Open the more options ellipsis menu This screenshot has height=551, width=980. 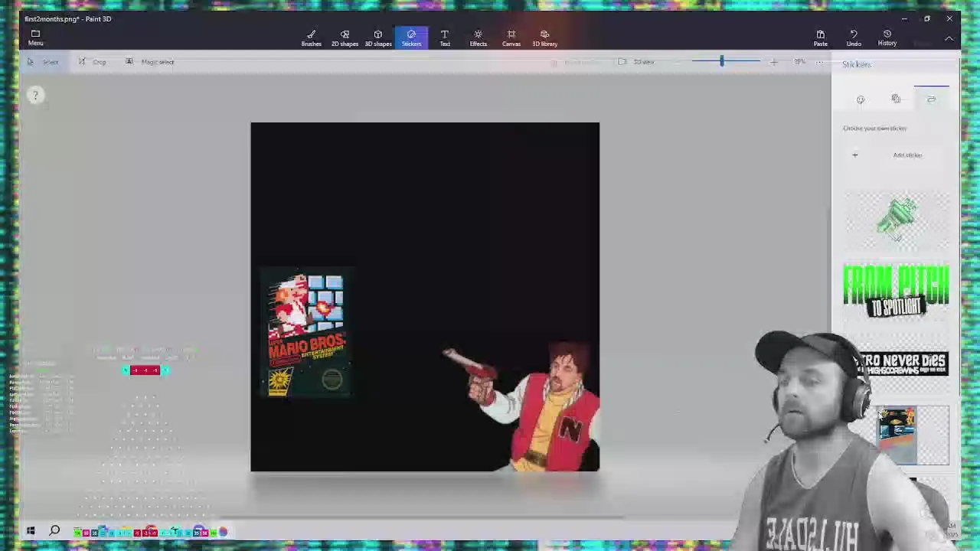819,62
